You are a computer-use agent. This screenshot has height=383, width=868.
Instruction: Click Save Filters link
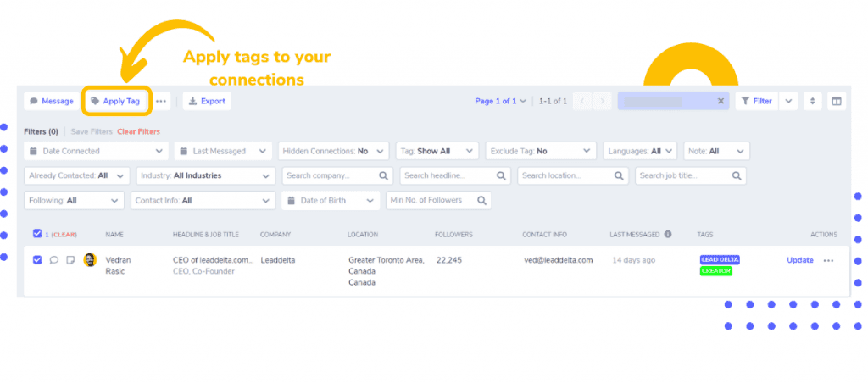click(92, 131)
